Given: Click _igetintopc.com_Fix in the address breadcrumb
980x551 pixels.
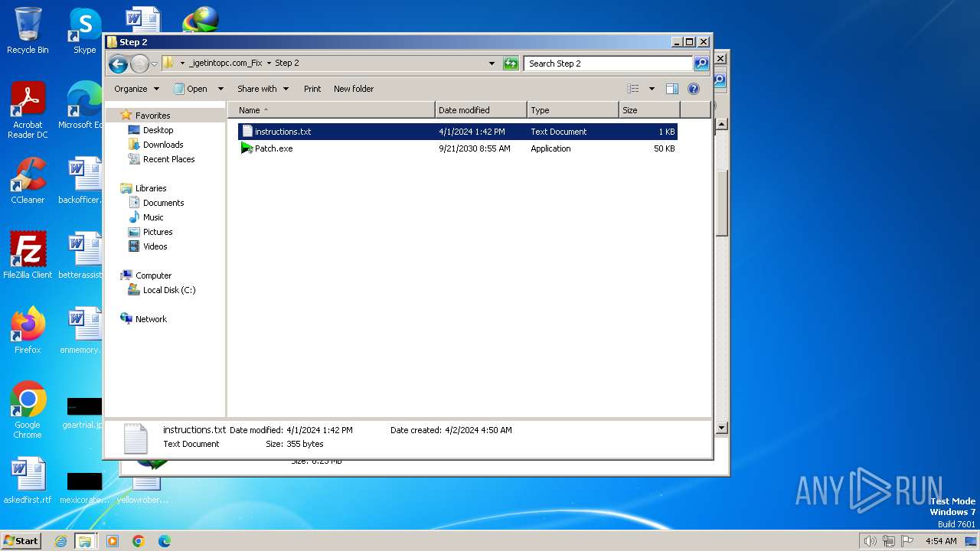Looking at the screenshot, I should 225,64.
